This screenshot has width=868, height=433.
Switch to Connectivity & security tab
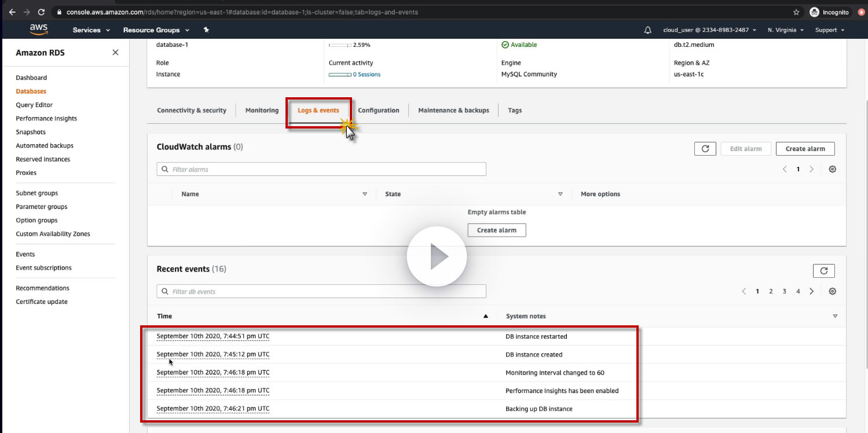pyautogui.click(x=192, y=110)
